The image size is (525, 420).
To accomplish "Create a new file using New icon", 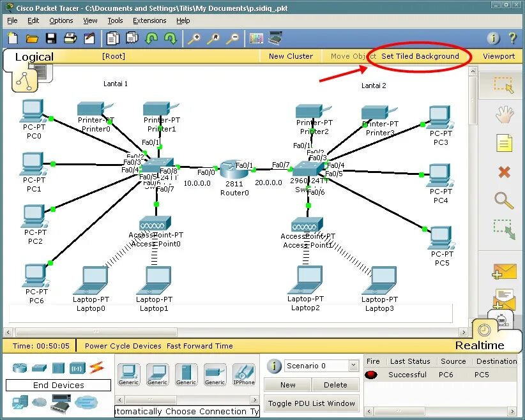I will [x=13, y=38].
